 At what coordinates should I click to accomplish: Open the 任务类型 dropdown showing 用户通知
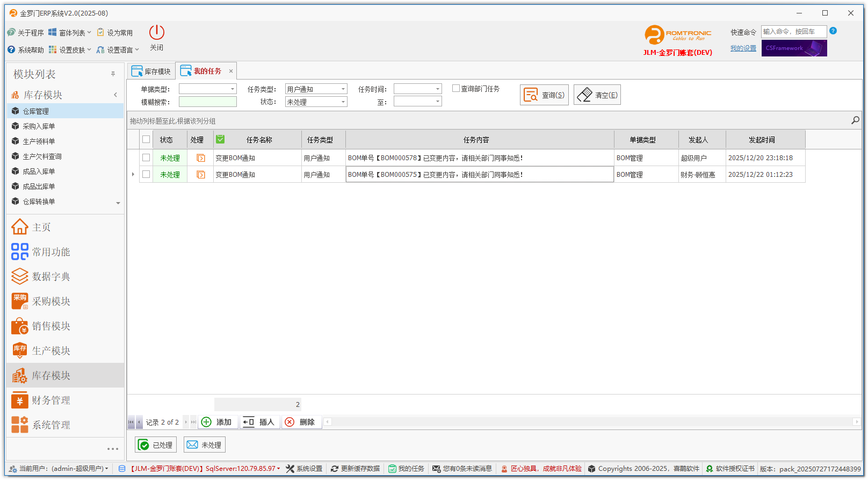click(343, 89)
